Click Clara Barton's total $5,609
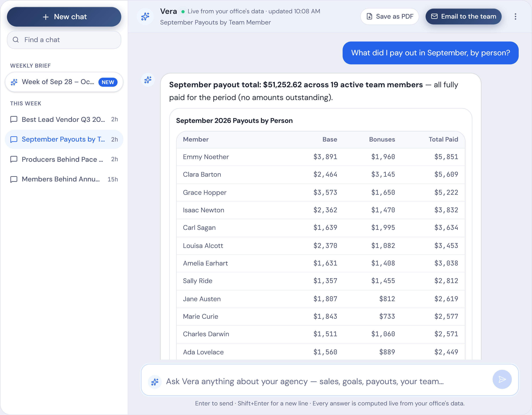Screen dimensions: 532x415 (x=446, y=175)
